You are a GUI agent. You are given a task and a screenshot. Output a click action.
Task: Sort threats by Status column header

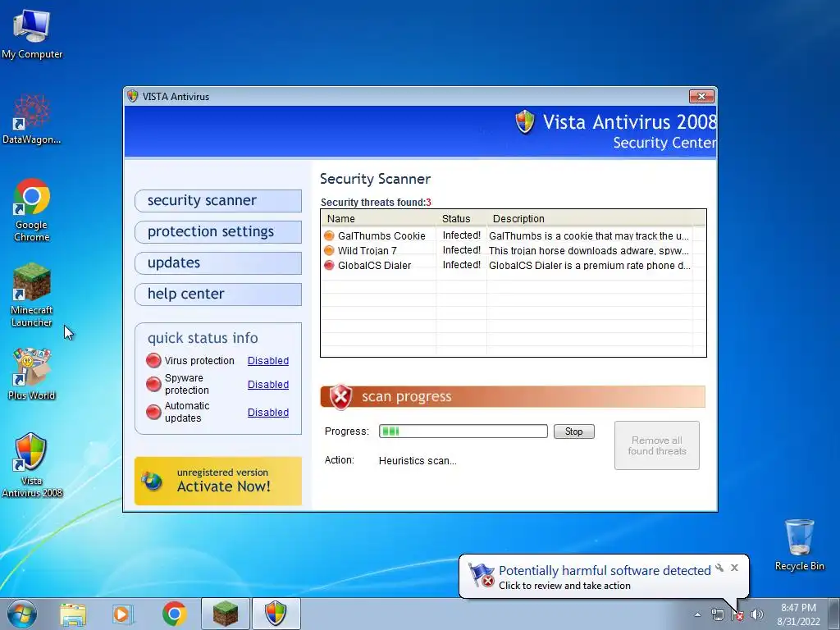point(461,218)
